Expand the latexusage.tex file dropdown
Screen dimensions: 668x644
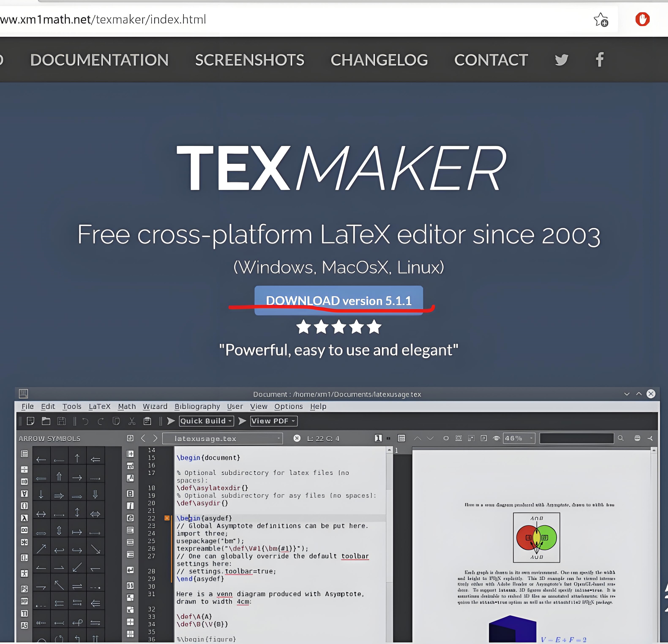[x=223, y=438]
